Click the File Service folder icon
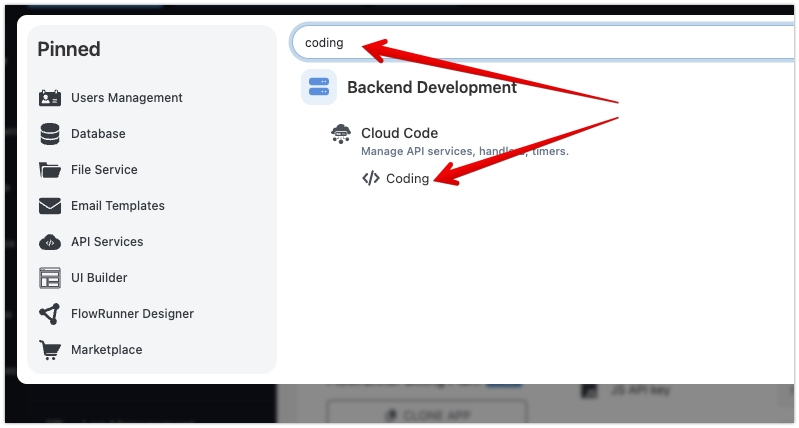Screen dimensions: 799x428 [x=50, y=170]
